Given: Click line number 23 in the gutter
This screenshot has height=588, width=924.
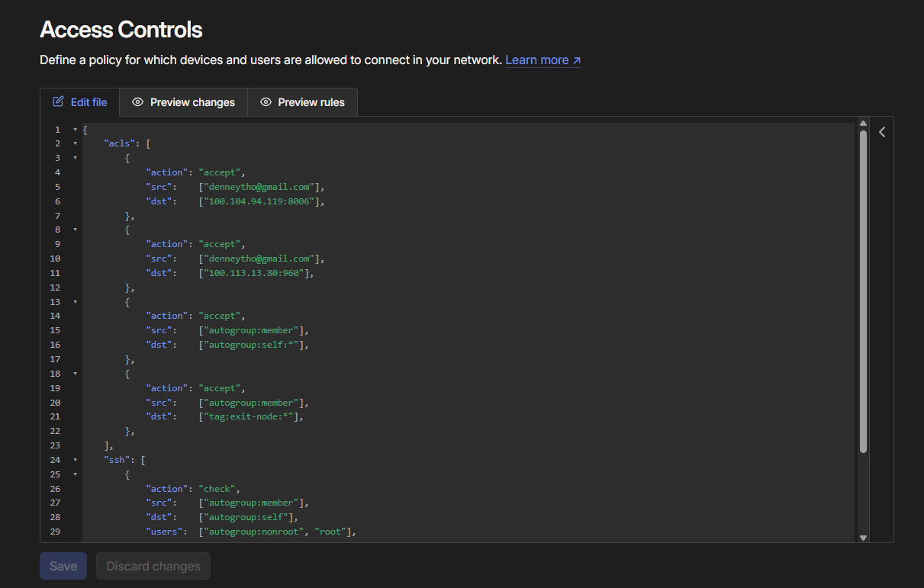Looking at the screenshot, I should (x=55, y=445).
